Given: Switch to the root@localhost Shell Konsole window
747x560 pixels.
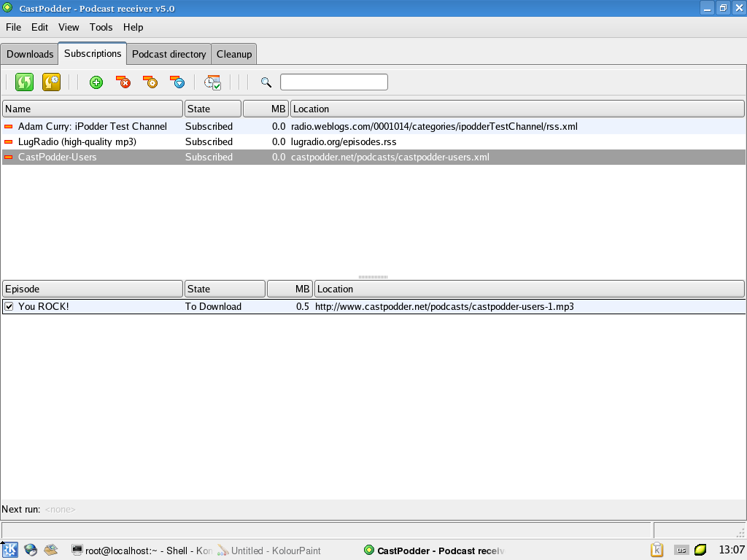Looking at the screenshot, I should click(142, 551).
